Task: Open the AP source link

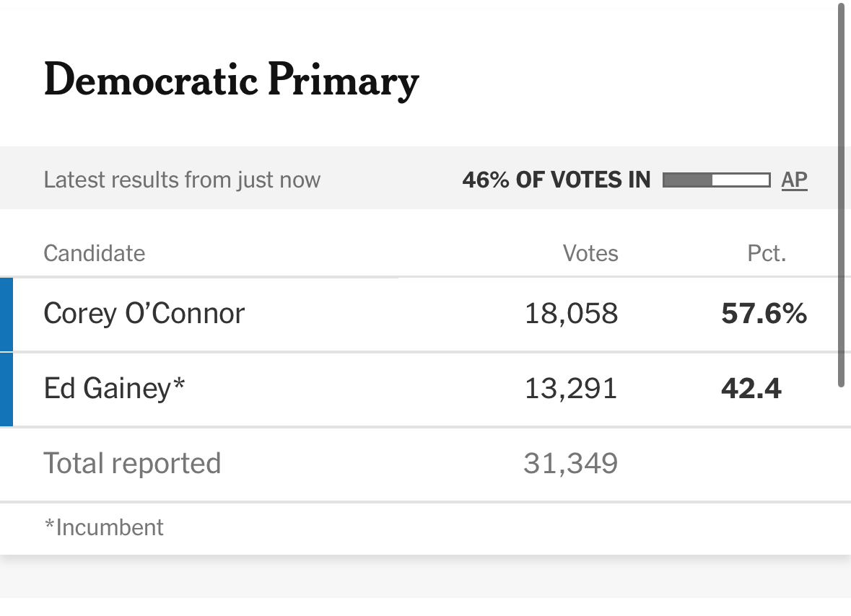Action: pyautogui.click(x=794, y=180)
